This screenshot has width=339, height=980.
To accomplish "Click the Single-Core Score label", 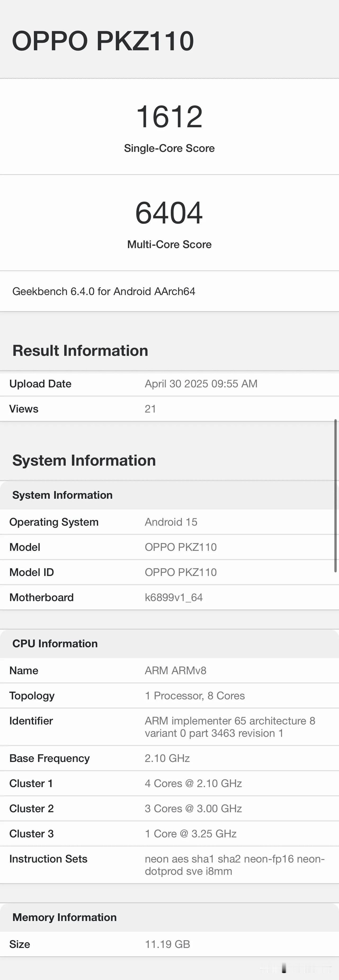I will tap(169, 148).
